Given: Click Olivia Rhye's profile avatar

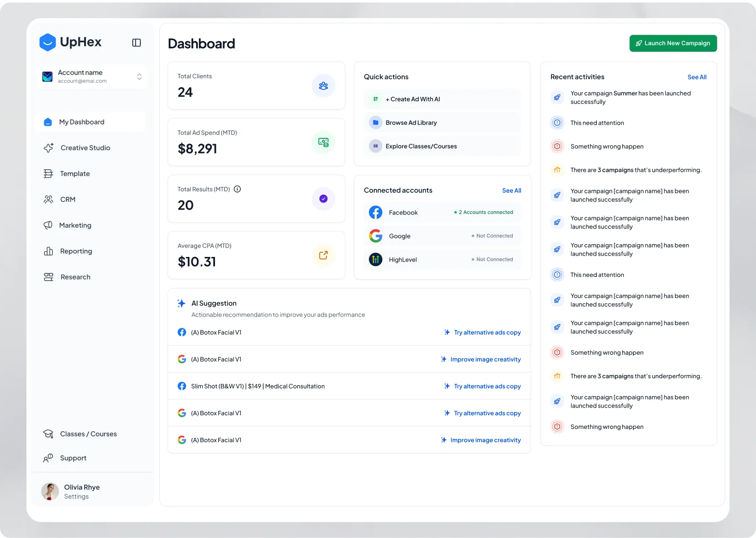Looking at the screenshot, I should [x=50, y=491].
